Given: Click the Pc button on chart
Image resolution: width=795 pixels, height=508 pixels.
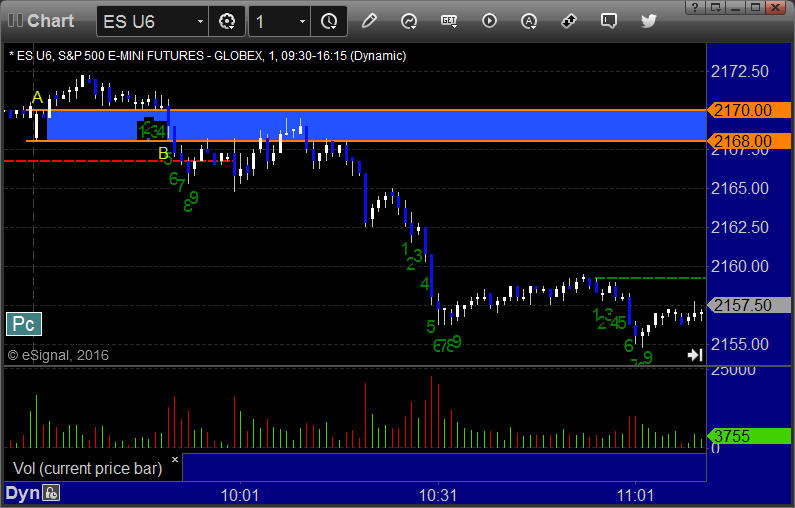Looking at the screenshot, I should click(24, 324).
